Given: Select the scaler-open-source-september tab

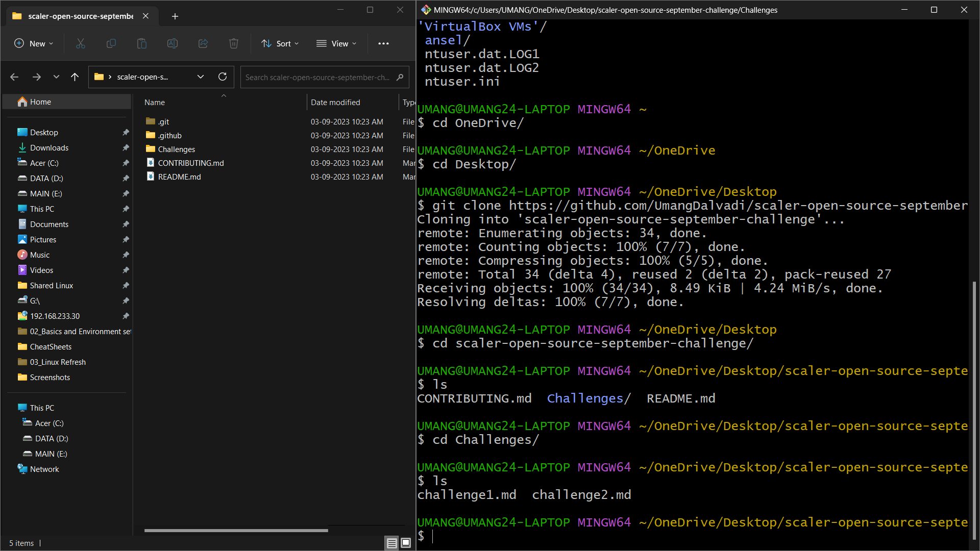Looking at the screenshot, I should (79, 16).
